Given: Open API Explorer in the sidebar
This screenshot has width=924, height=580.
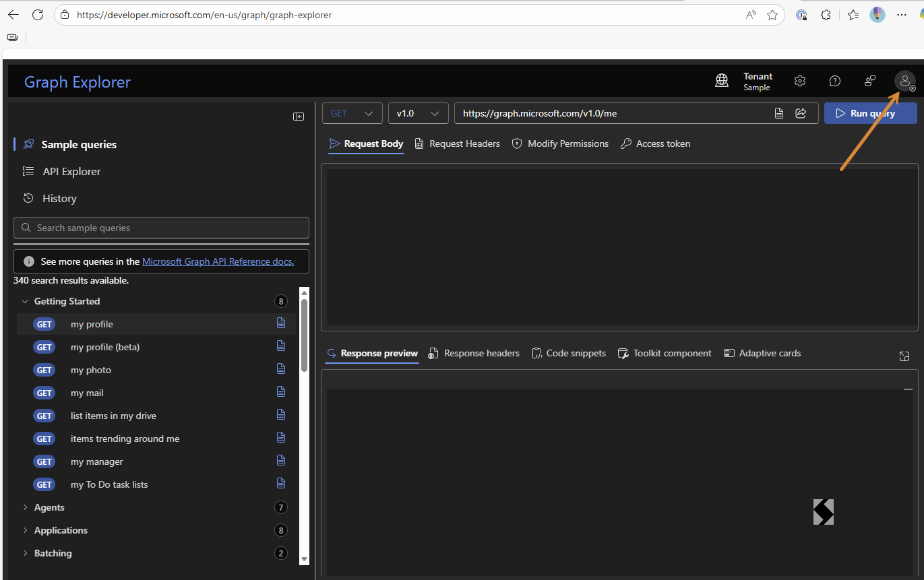Looking at the screenshot, I should tap(71, 171).
